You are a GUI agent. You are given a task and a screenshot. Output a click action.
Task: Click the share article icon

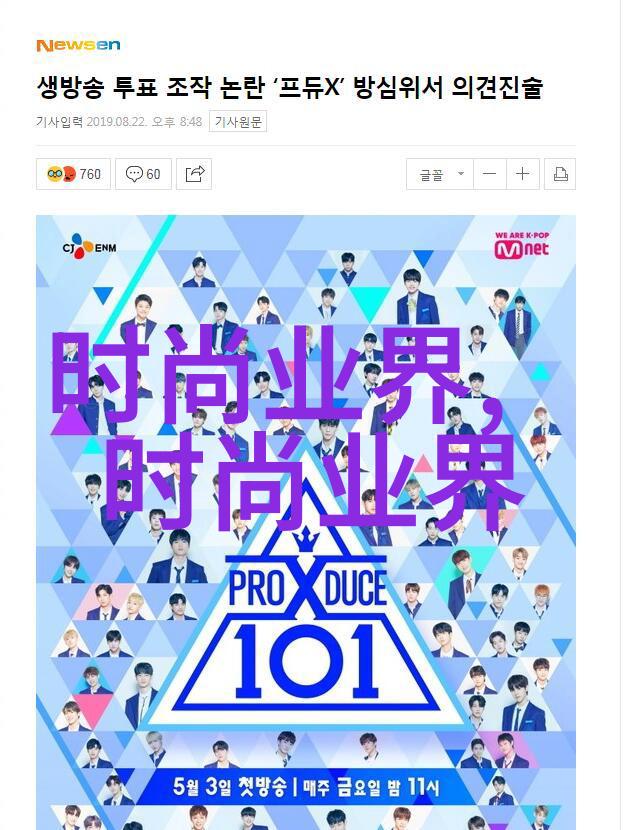click(194, 174)
